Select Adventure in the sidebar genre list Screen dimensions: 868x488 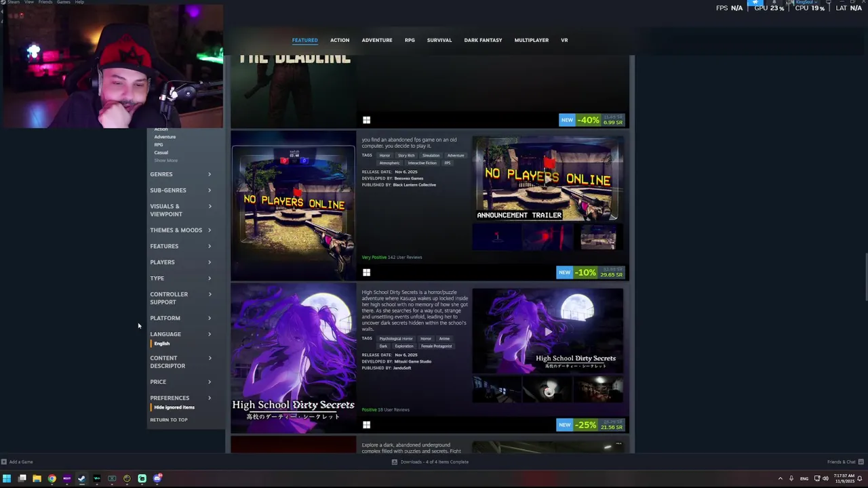(x=165, y=137)
